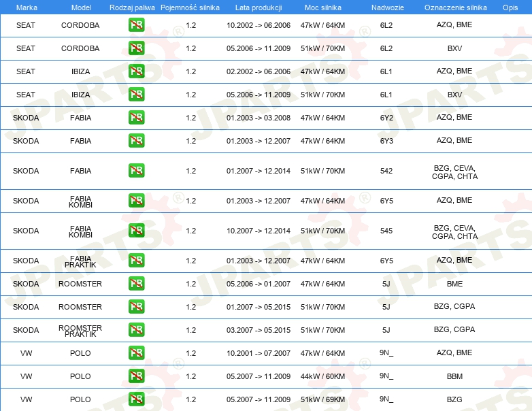
Task: Select production dates 10.2001 -> 07.2007
Action: pos(259,353)
